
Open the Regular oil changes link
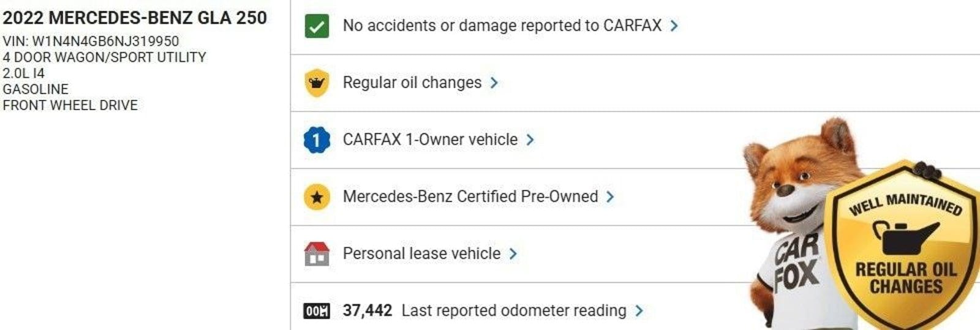412,83
